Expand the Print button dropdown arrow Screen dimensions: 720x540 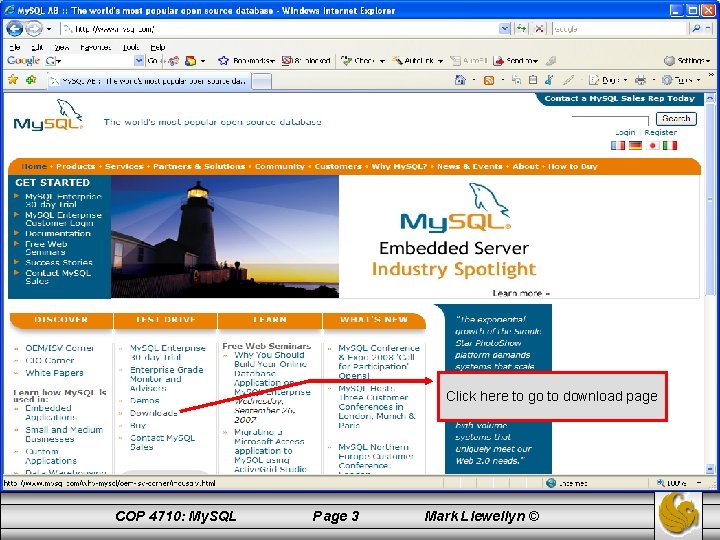click(x=654, y=80)
